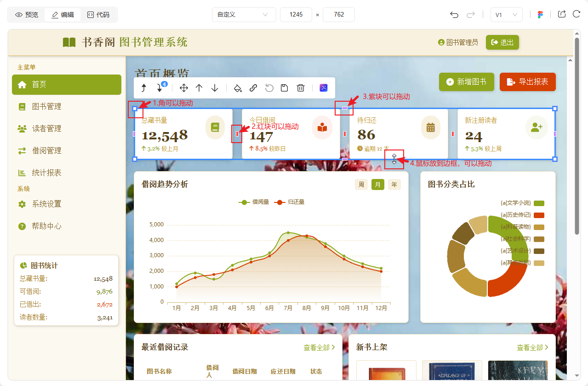Switch chart range to 年 (year)

(394, 184)
